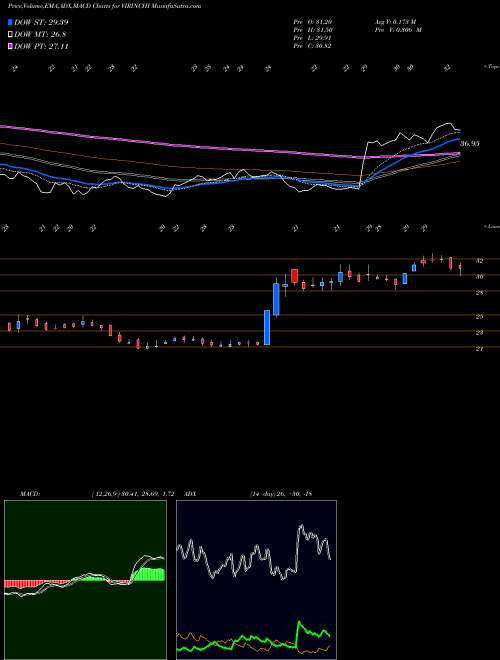The image size is (500, 660).
Task: Click the 'Avg V: 0.173 M' text
Action: pyautogui.click(x=395, y=22)
